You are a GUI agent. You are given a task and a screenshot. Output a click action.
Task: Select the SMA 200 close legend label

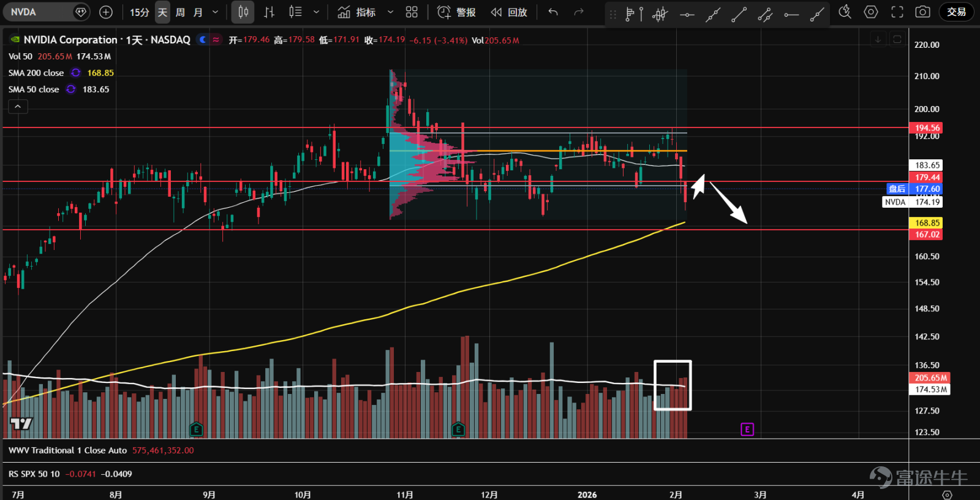36,73
